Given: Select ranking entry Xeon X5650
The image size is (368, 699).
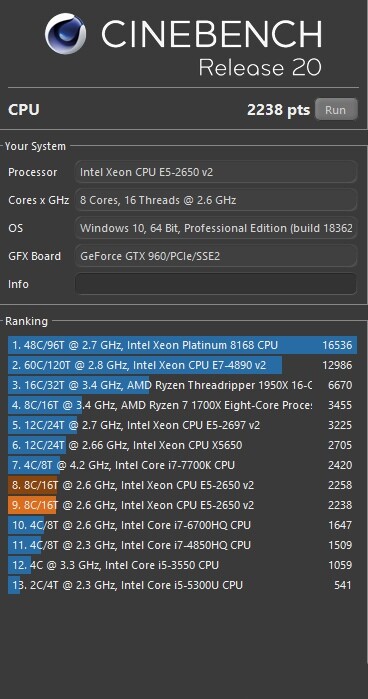Looking at the screenshot, I should (x=182, y=445).
